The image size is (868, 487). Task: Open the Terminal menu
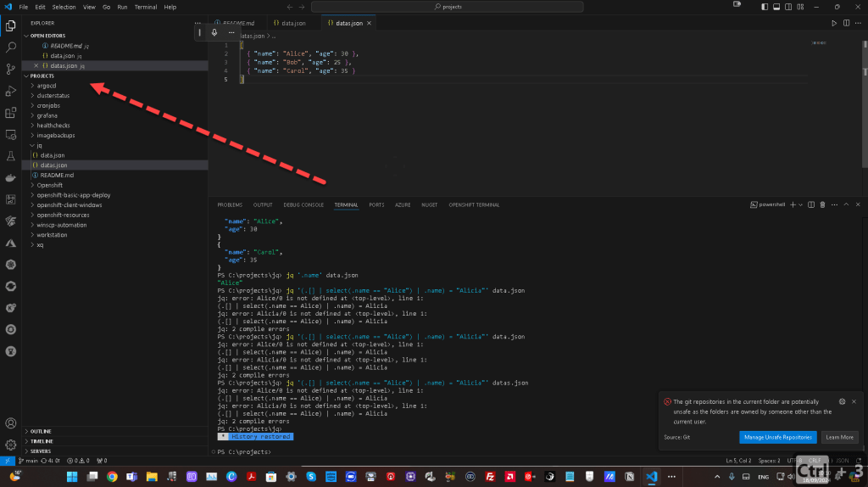(x=146, y=7)
